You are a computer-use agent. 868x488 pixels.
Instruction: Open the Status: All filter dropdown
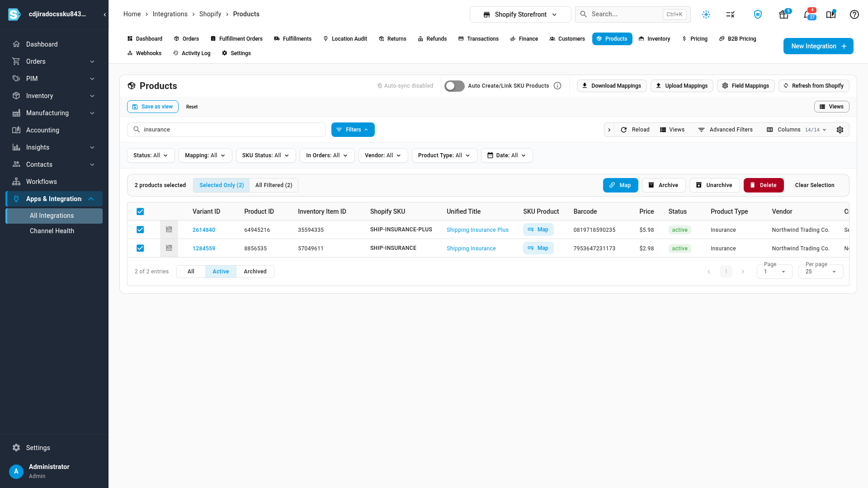click(x=151, y=155)
